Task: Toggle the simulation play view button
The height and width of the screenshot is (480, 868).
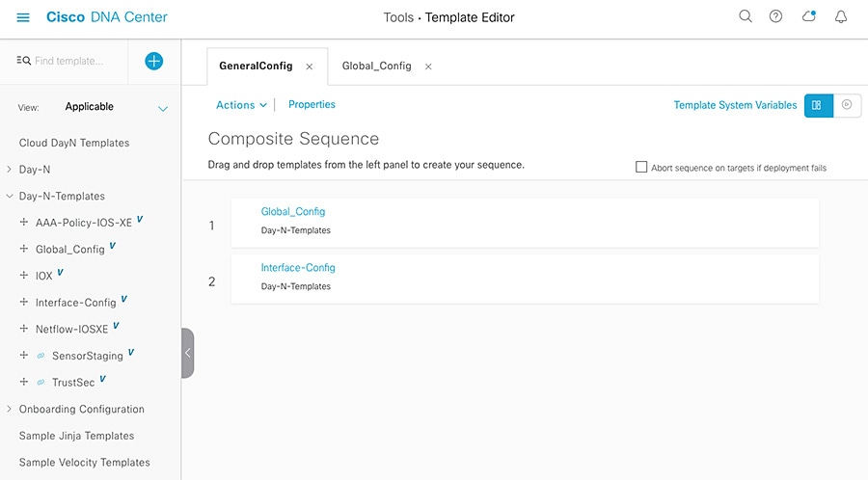Action: [847, 105]
